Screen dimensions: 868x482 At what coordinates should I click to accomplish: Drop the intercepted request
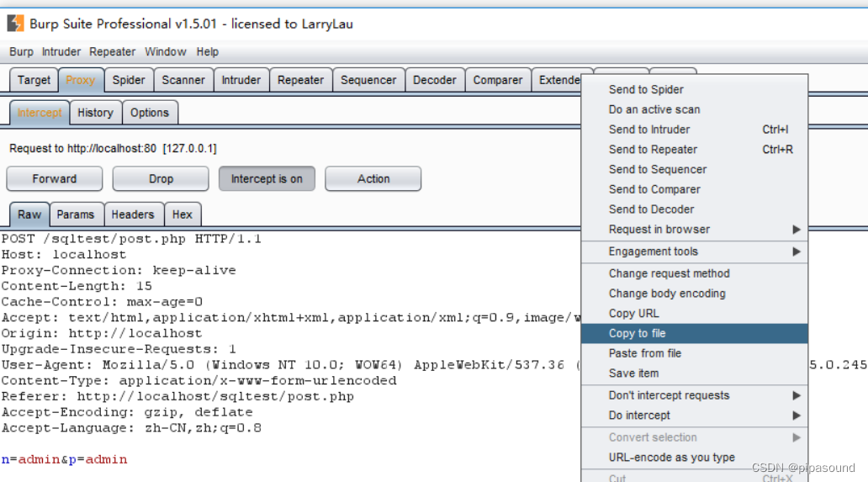click(161, 178)
